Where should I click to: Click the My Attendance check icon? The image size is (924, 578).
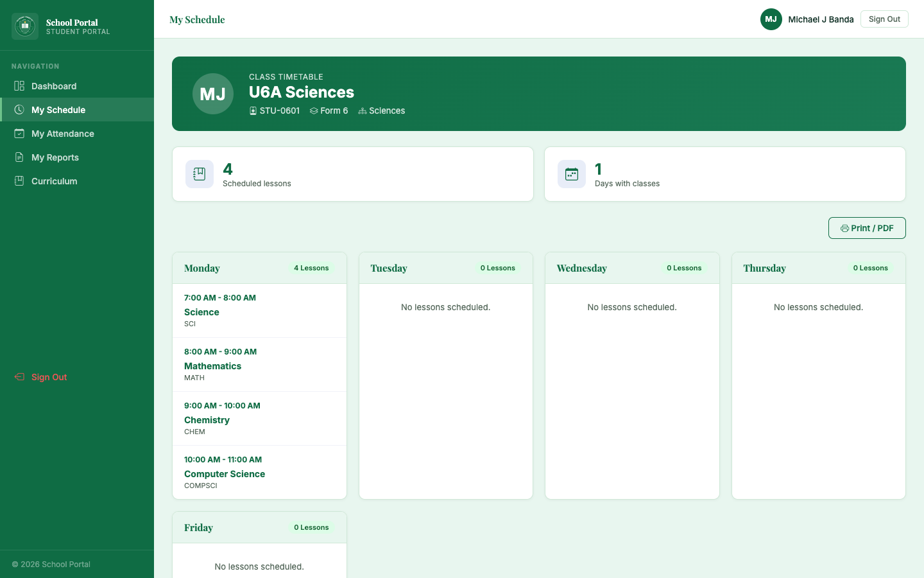19,133
